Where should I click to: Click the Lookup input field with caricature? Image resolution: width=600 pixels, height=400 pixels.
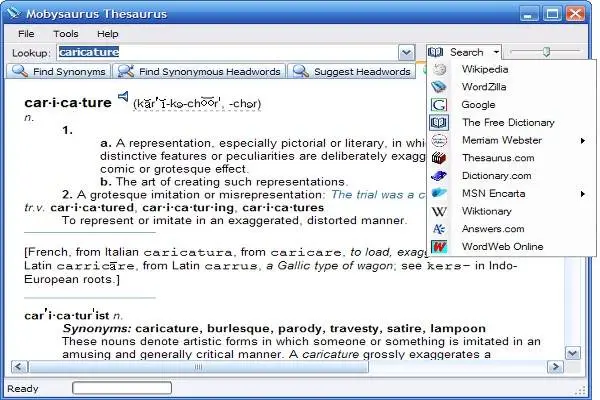228,52
